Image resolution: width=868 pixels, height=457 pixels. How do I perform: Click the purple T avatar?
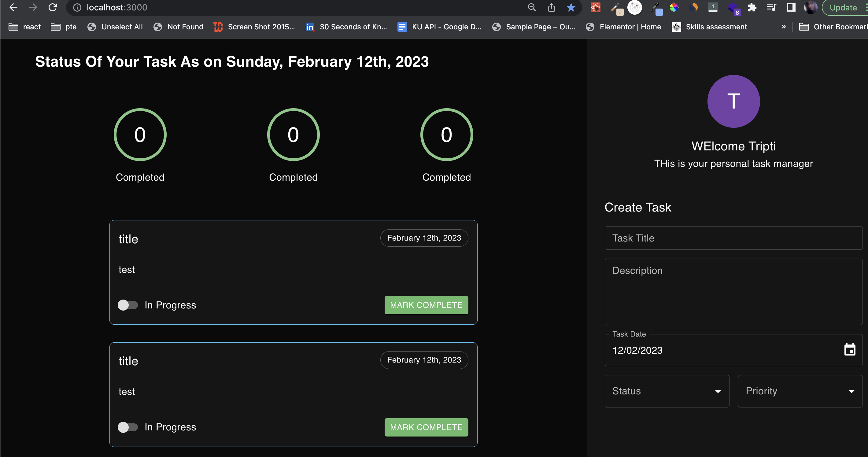tap(733, 101)
